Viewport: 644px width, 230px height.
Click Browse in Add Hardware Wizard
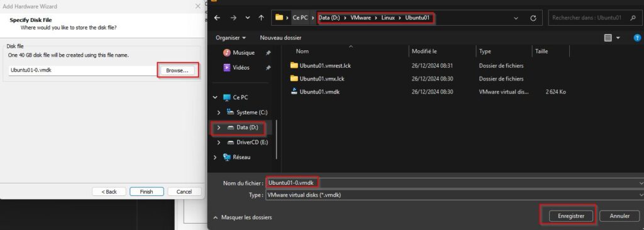177,70
